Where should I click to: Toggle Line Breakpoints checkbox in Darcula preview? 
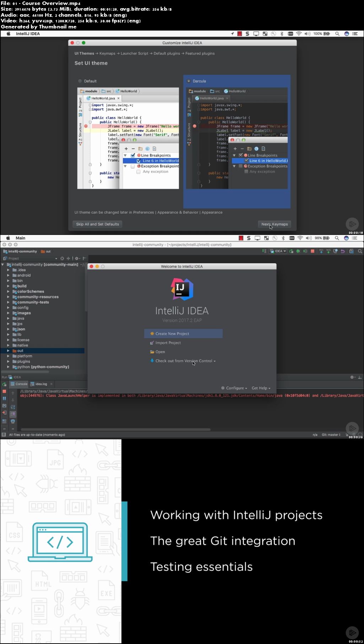point(241,155)
